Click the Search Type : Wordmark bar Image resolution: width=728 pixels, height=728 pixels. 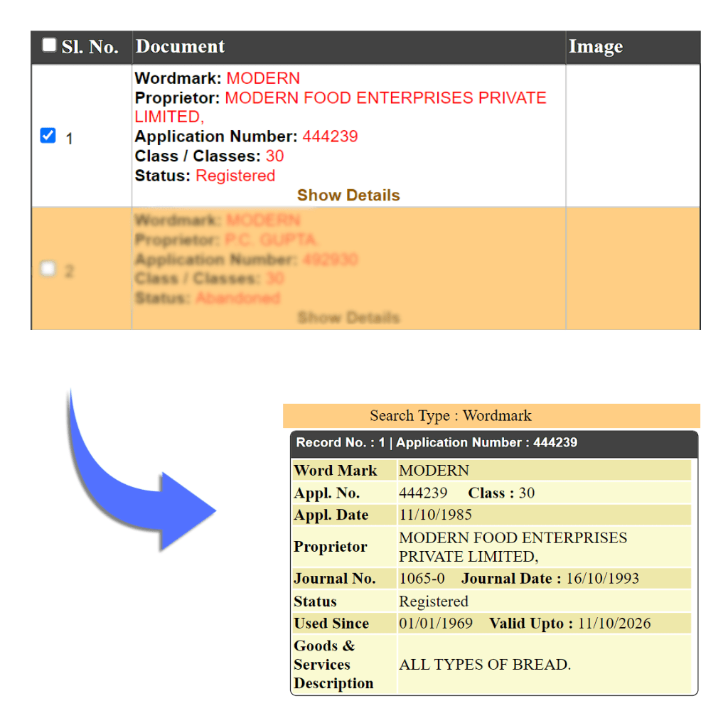[x=450, y=416]
